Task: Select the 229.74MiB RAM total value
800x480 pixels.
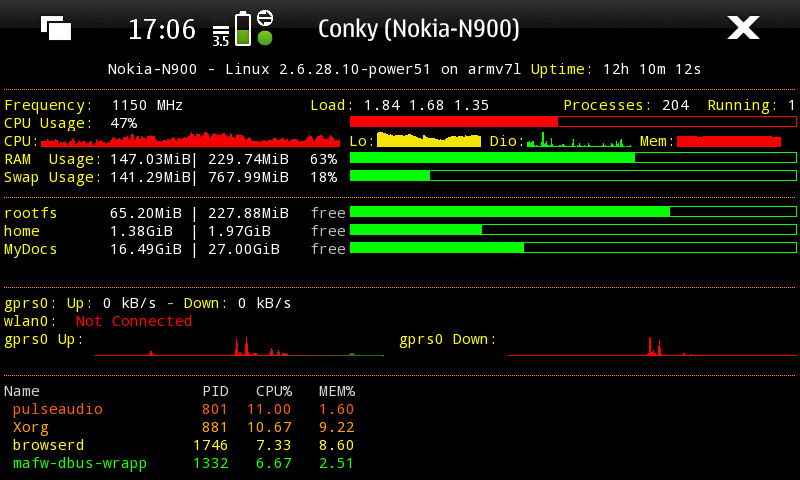Action: (248, 159)
